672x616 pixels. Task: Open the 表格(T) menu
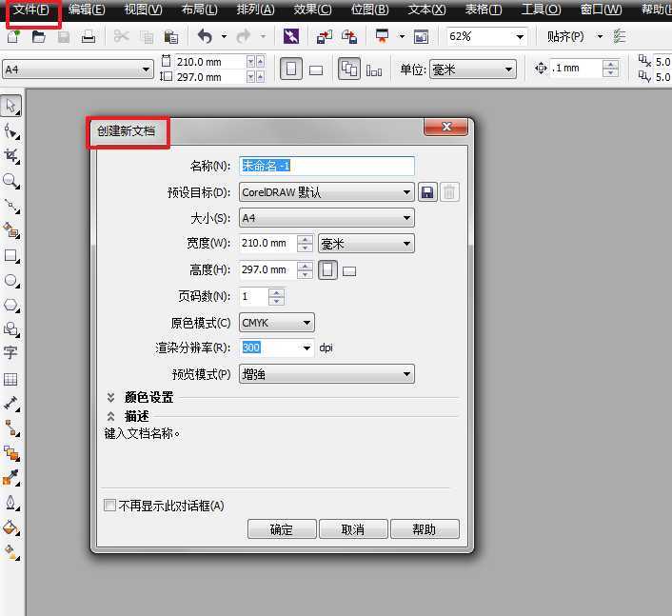click(484, 10)
